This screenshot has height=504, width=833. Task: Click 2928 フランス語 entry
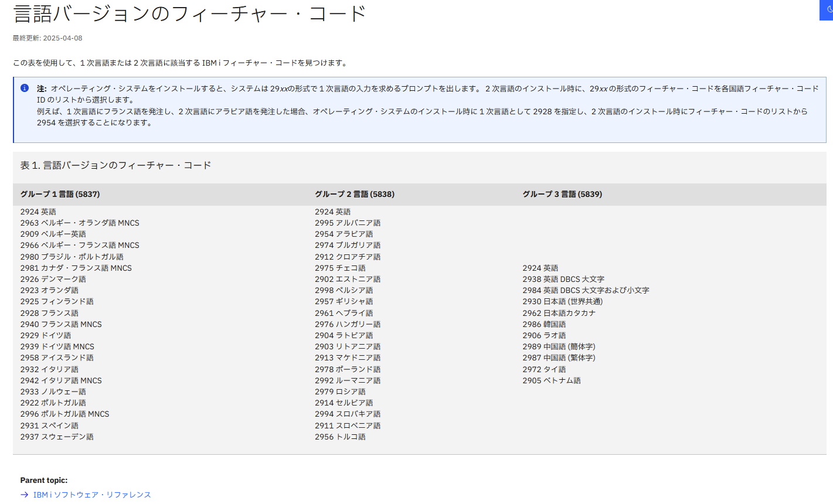tap(49, 313)
